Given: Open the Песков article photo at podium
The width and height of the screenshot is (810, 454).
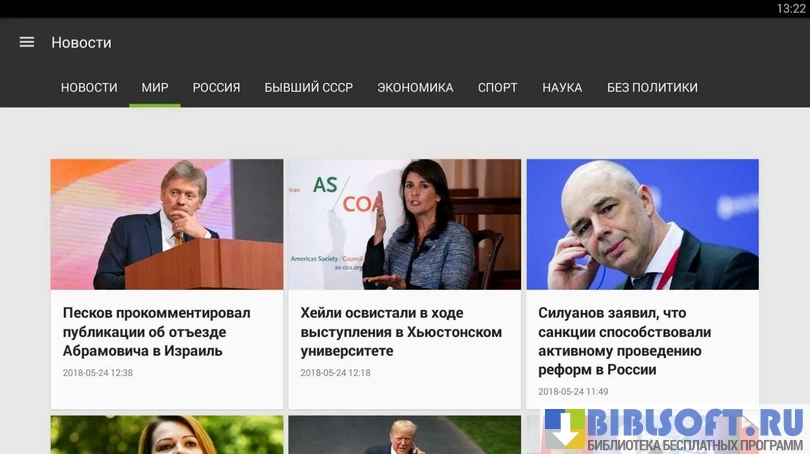Looking at the screenshot, I should (x=167, y=224).
